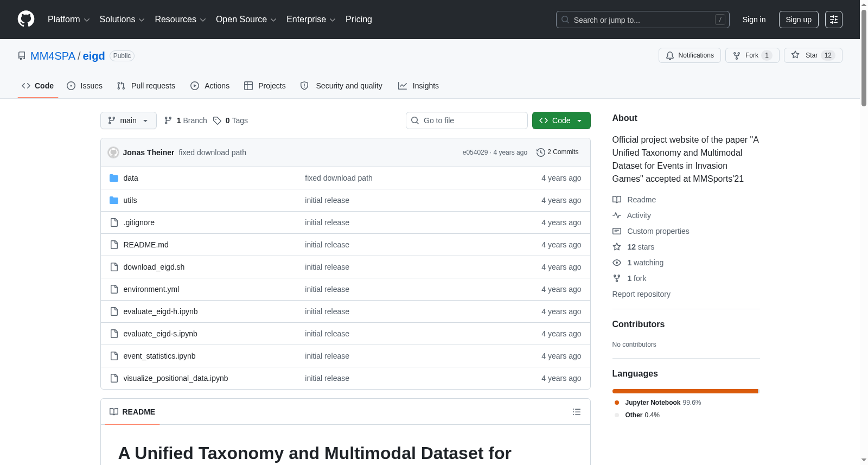
Task: Expand the Resources menu
Action: pos(180,20)
